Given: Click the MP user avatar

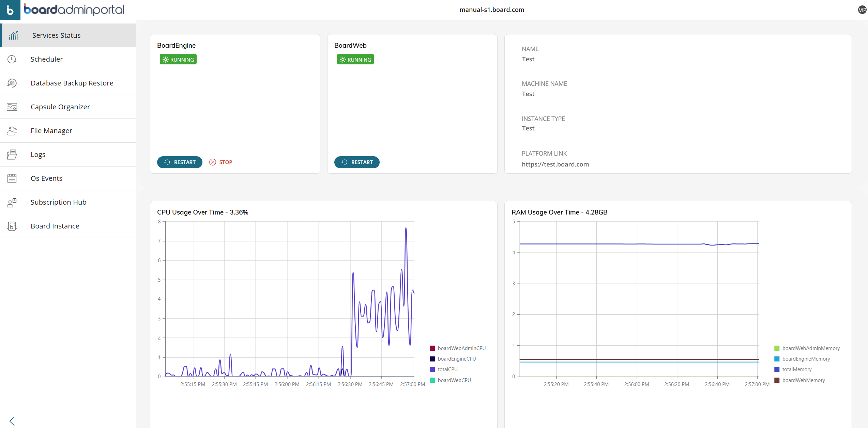Looking at the screenshot, I should 862,10.
